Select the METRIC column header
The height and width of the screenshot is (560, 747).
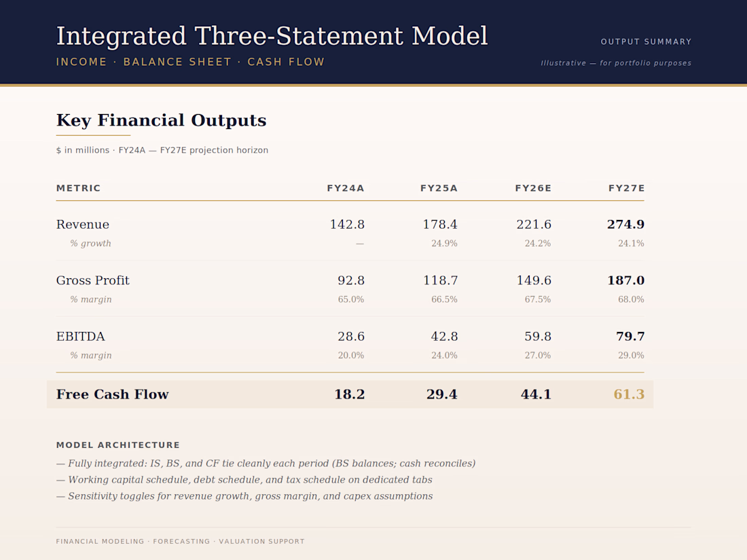(79, 188)
